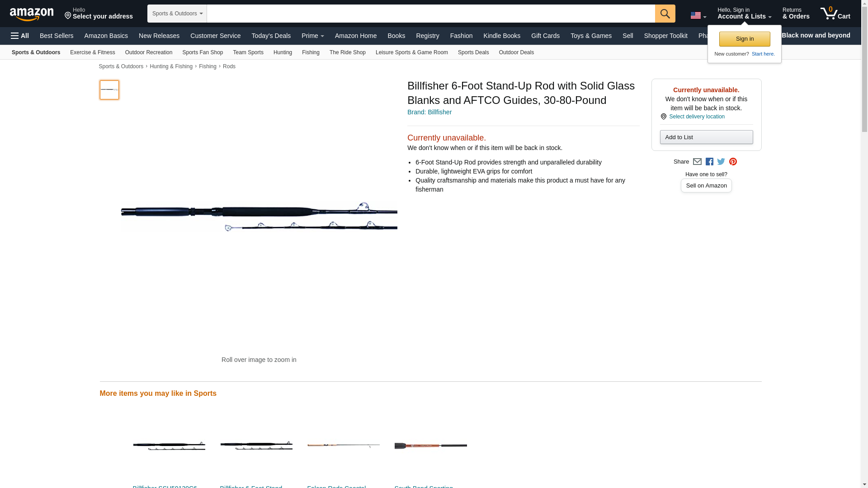
Task: Open the US flag language selector
Action: click(x=698, y=15)
